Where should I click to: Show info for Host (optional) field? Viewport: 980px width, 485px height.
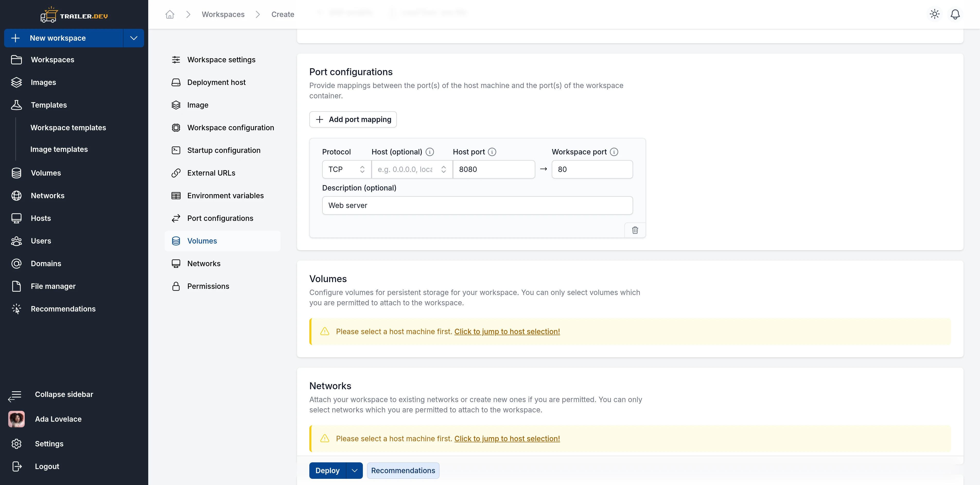430,152
